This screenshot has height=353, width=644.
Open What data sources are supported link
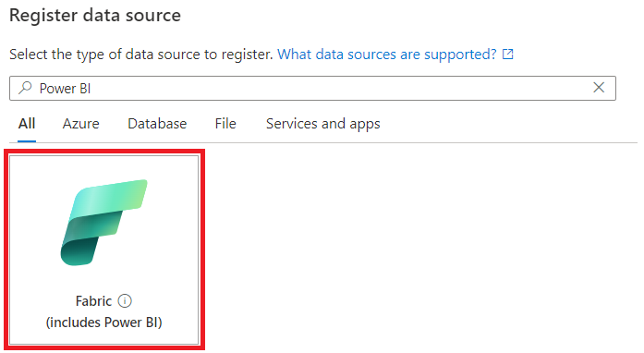point(387,55)
